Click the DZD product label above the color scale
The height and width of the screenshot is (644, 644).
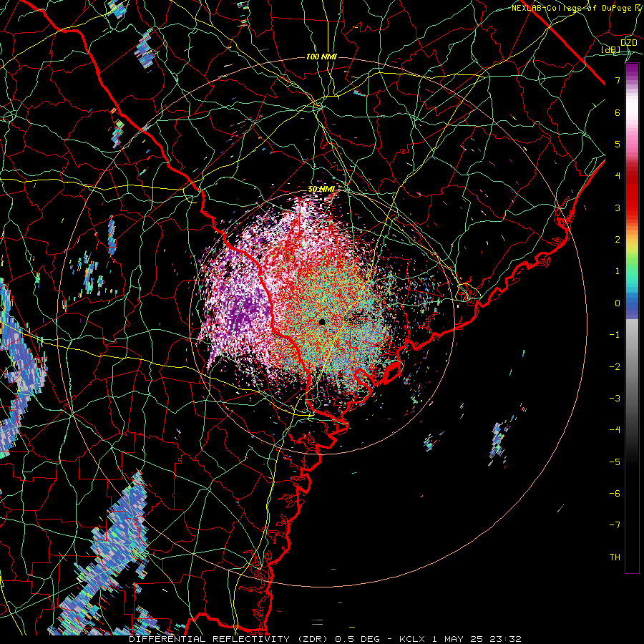point(628,43)
